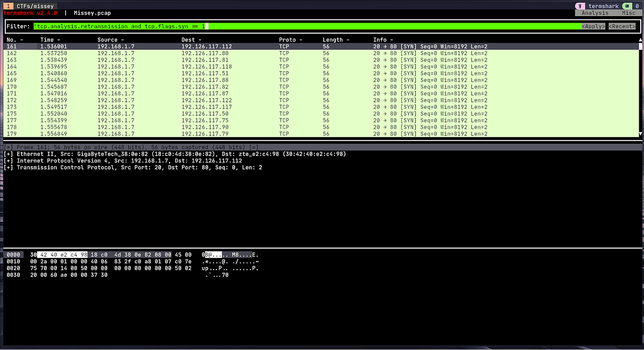
Task: Click the display filter input field
Action: pyautogui.click(x=306, y=26)
